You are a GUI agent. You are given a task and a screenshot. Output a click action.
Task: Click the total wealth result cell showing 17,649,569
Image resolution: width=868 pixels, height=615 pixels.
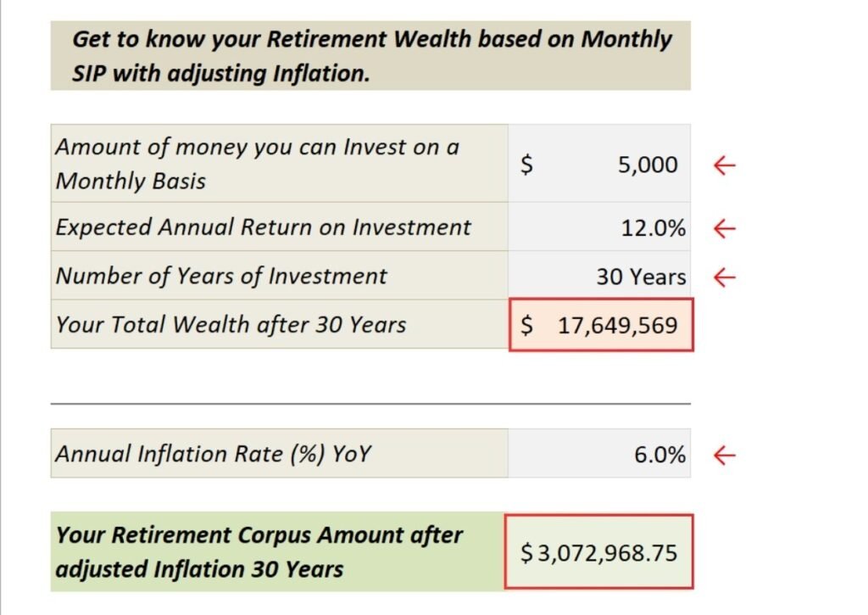pos(601,325)
